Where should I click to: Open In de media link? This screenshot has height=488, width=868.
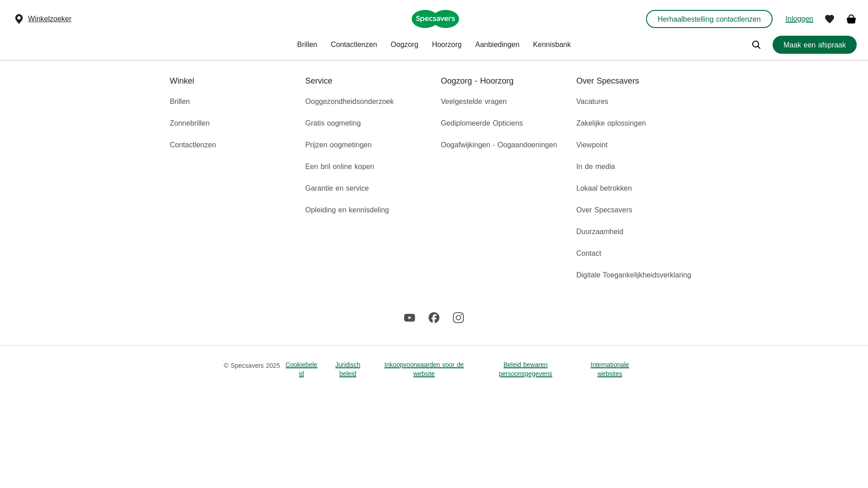pyautogui.click(x=596, y=167)
